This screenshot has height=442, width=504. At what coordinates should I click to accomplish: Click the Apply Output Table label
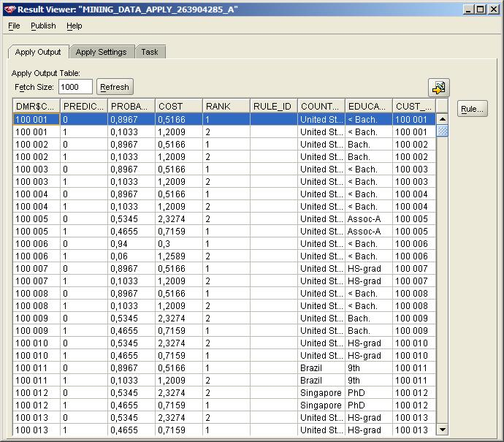point(46,73)
